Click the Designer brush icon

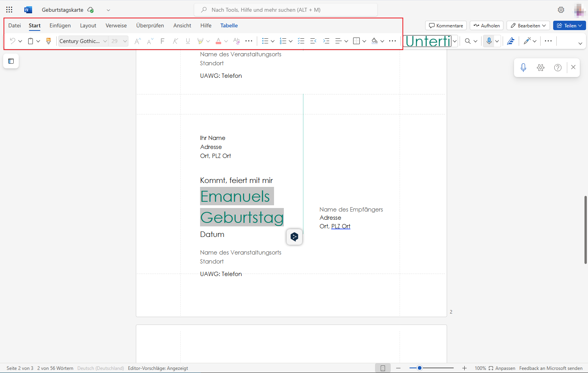(x=527, y=41)
